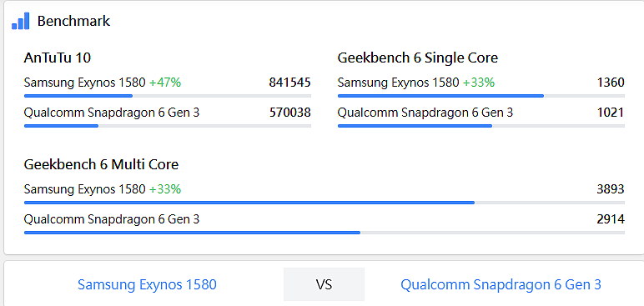
Task: Click the multi core score 2914
Action: click(x=611, y=219)
